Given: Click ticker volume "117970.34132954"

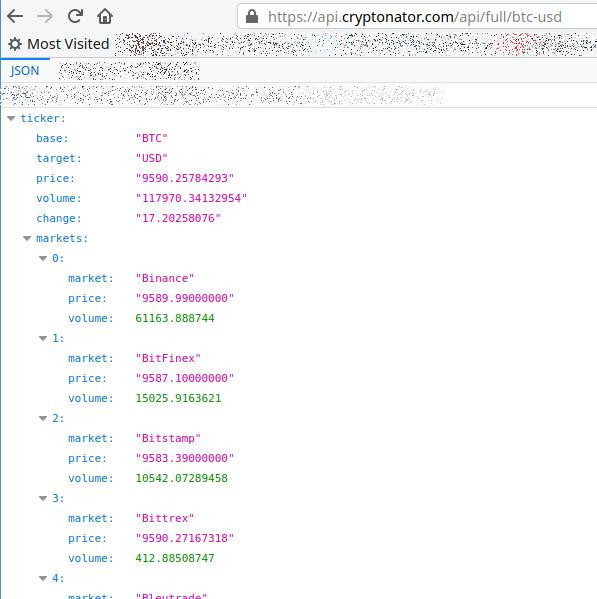Looking at the screenshot, I should point(191,198).
